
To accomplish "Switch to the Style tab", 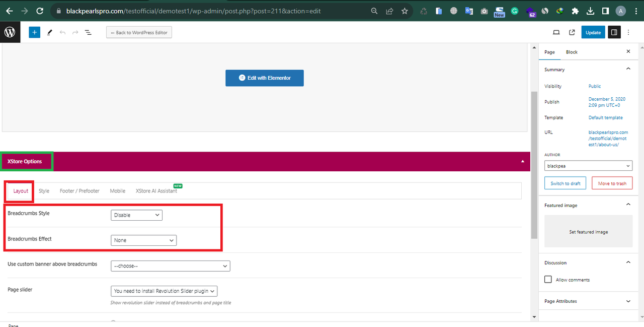I will click(44, 191).
